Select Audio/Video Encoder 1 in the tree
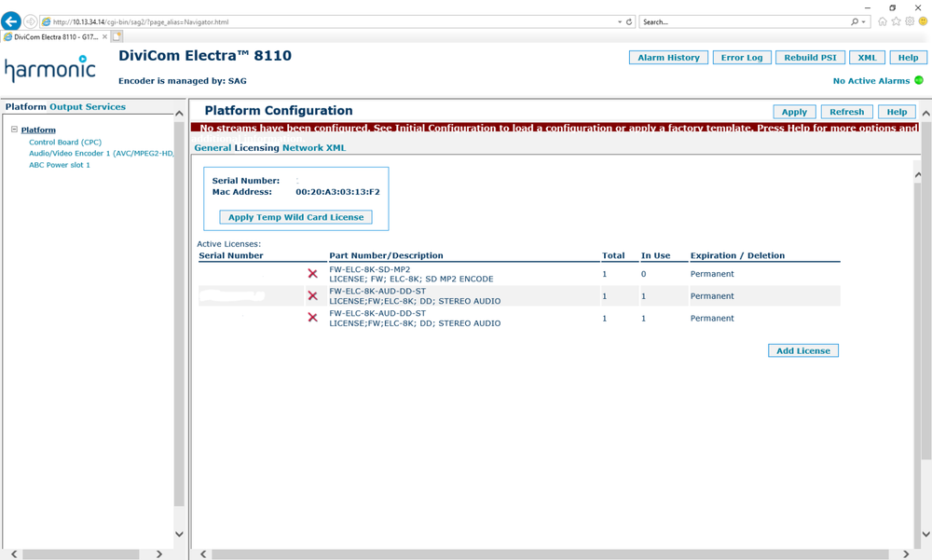This screenshot has width=932, height=560. [101, 154]
